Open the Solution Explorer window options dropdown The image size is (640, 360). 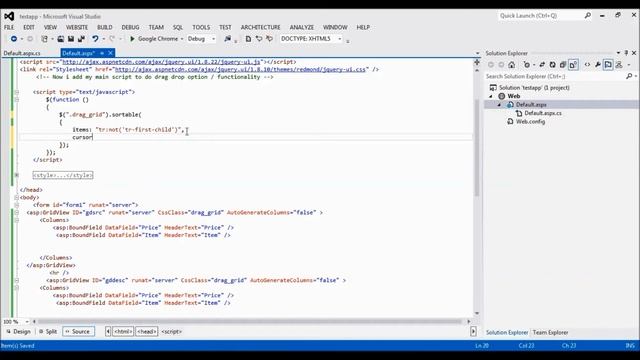pos(618,53)
